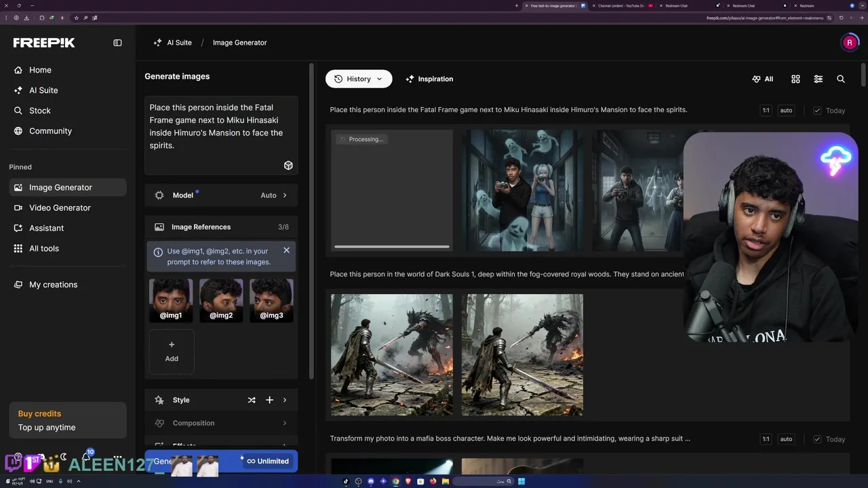Click the Image Generator breadcrumb
The height and width of the screenshot is (488, 868).
pyautogui.click(x=240, y=43)
